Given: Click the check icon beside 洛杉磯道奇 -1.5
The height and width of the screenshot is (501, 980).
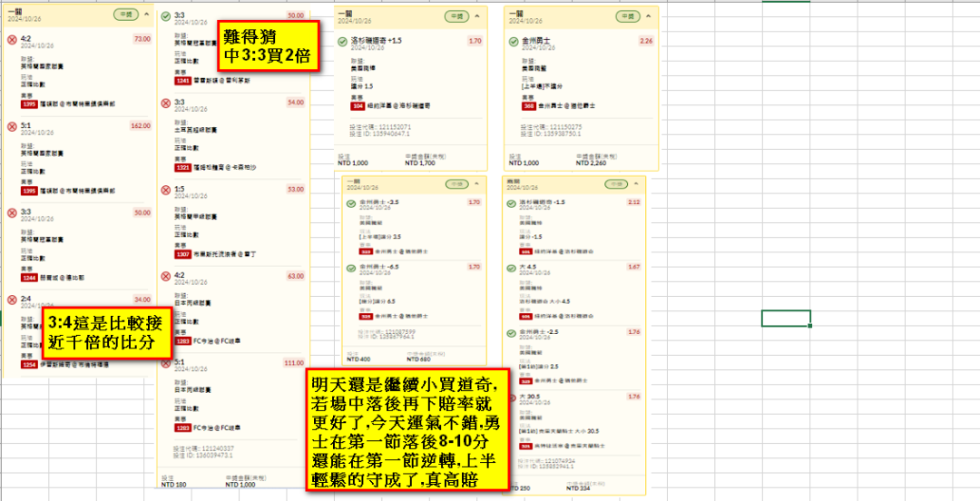Looking at the screenshot, I should 511,203.
